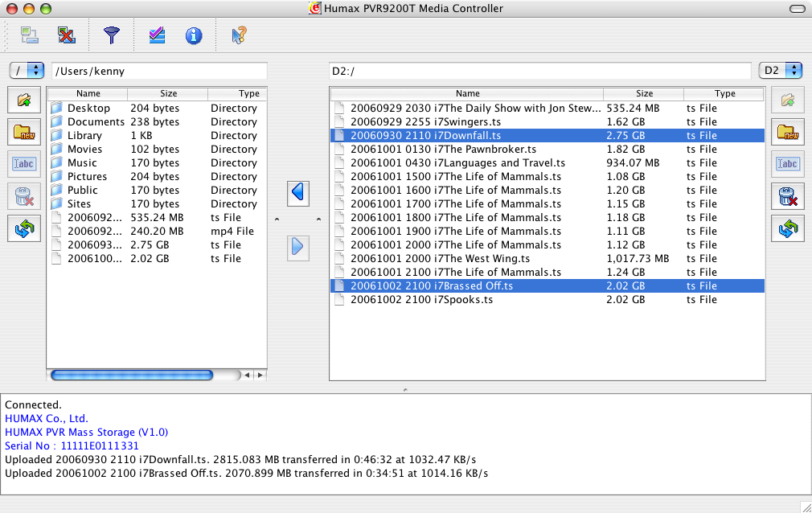Select "i7Brassed Off.ts" recording on D2
812x513 pixels.
(547, 286)
